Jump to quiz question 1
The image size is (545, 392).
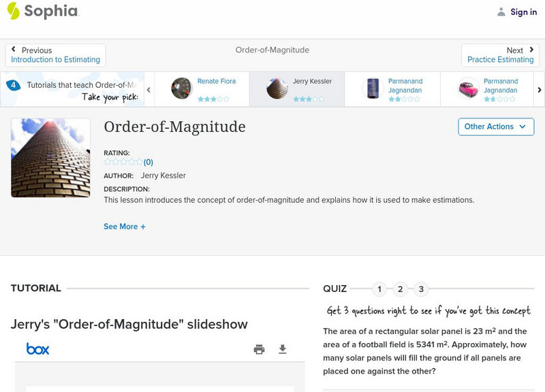point(379,289)
